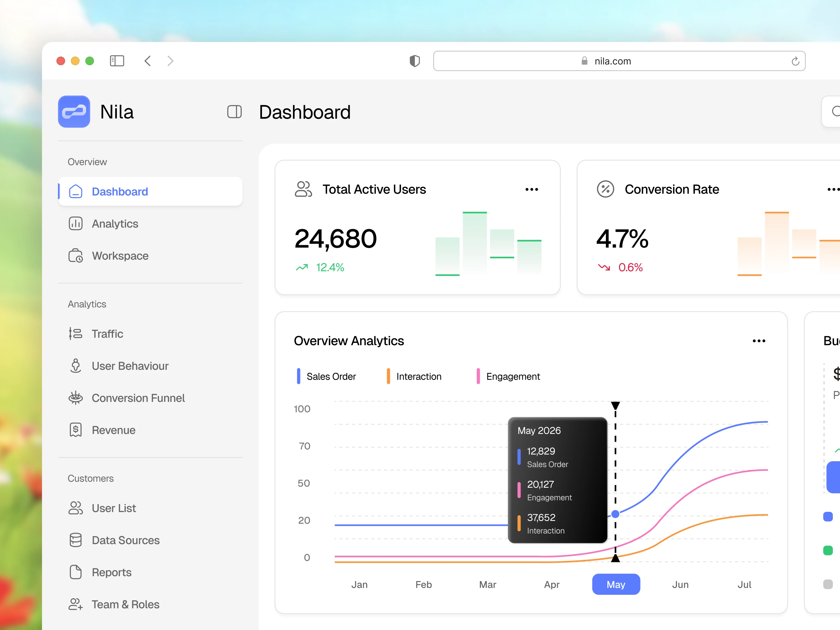
Task: Click the Traffic icon in sidebar
Action: click(76, 334)
